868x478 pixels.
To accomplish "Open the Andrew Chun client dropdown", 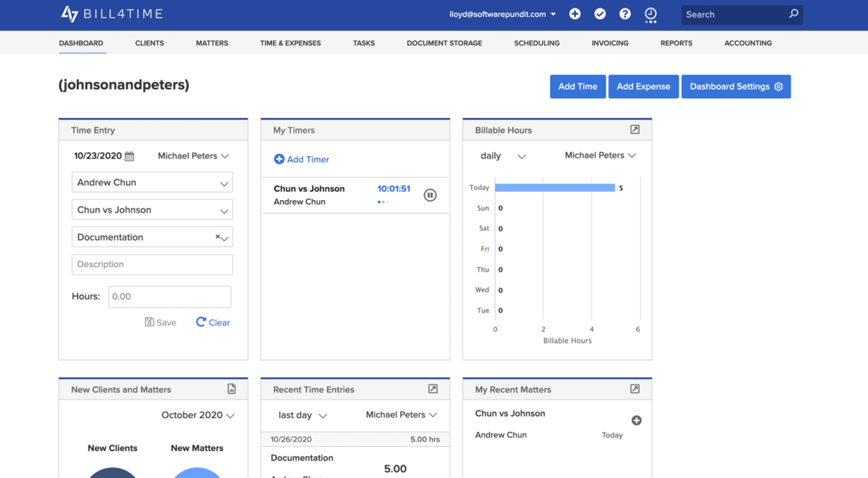I will 152,182.
